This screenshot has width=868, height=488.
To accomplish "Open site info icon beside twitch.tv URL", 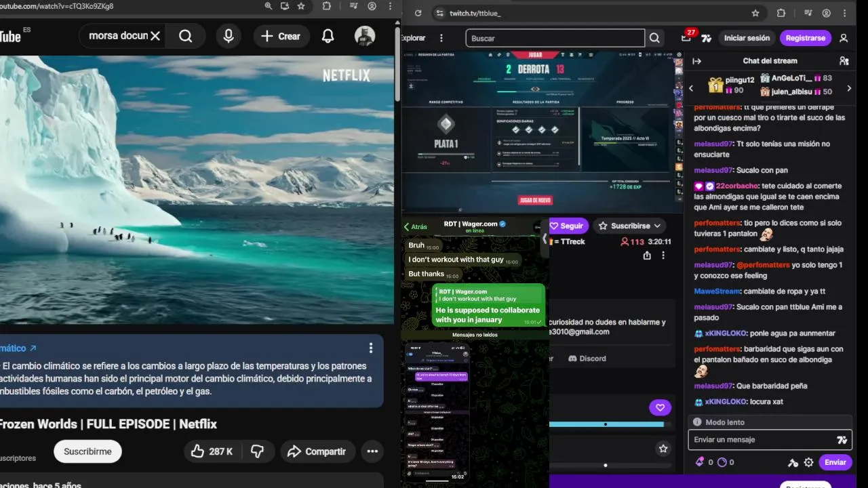I will 439,13.
